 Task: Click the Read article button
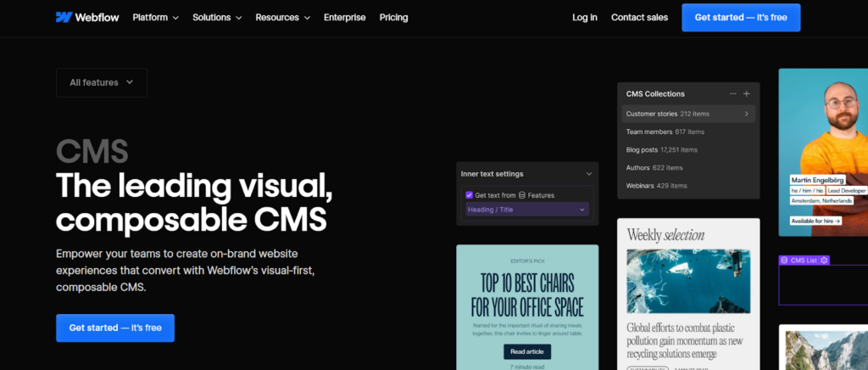[x=527, y=351]
